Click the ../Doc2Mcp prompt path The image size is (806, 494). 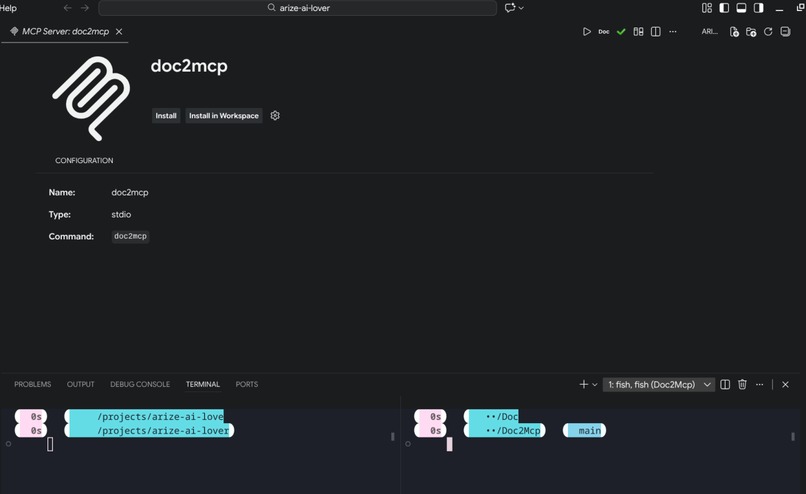click(x=513, y=431)
